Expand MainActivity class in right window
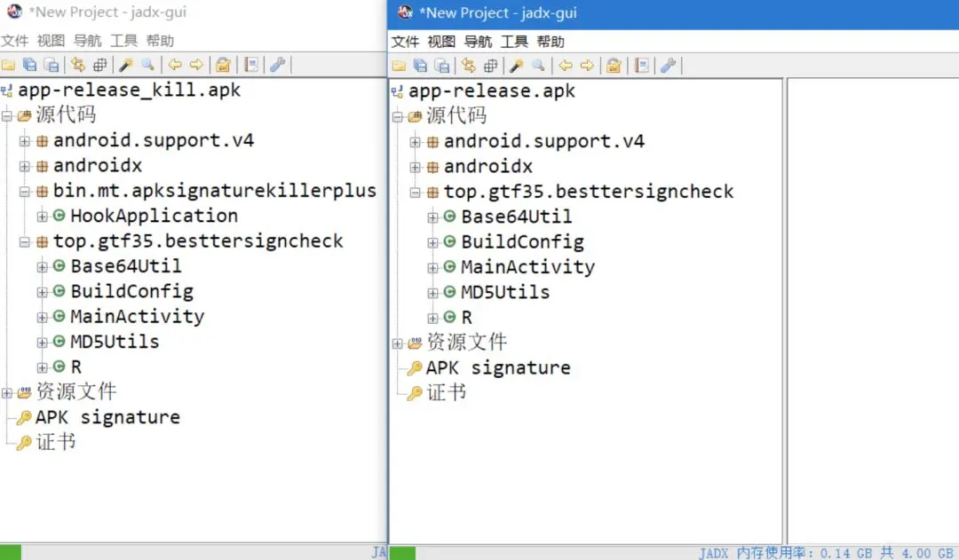 (x=433, y=268)
